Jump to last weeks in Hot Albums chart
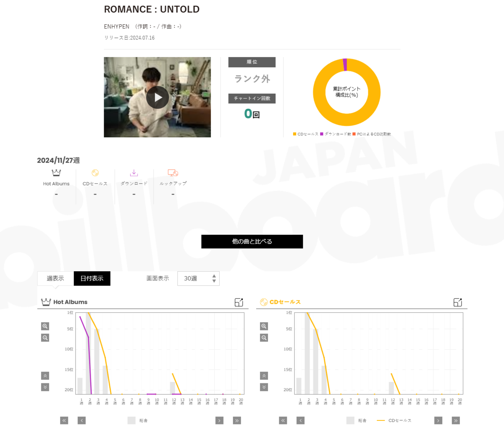This screenshot has height=425, width=504. tap(237, 420)
